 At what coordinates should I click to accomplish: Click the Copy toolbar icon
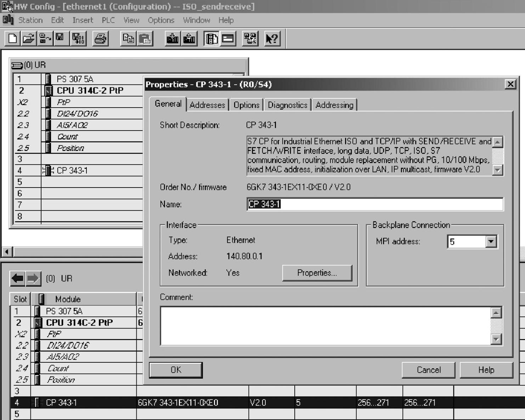coord(128,38)
